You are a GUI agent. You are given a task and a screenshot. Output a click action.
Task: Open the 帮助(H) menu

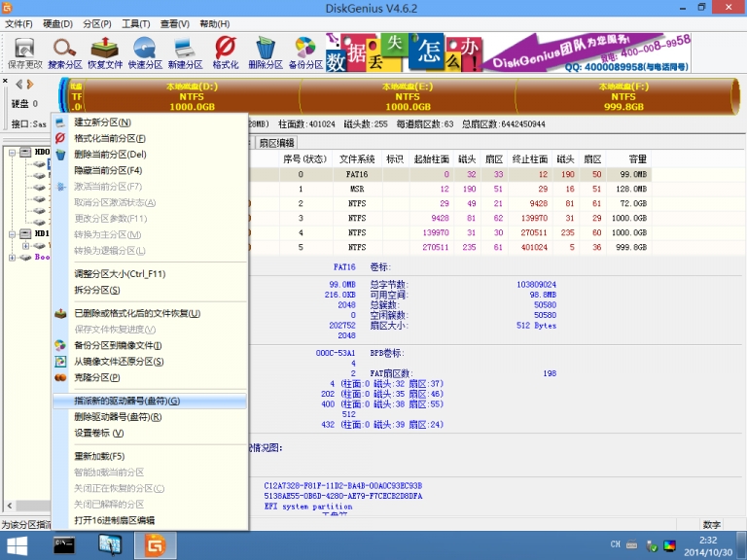(214, 23)
